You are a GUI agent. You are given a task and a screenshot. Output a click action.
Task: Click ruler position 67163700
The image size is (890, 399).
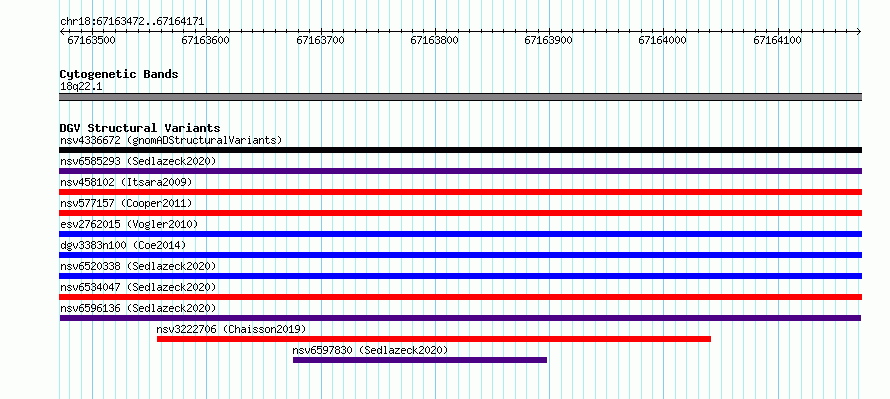pyautogui.click(x=320, y=40)
